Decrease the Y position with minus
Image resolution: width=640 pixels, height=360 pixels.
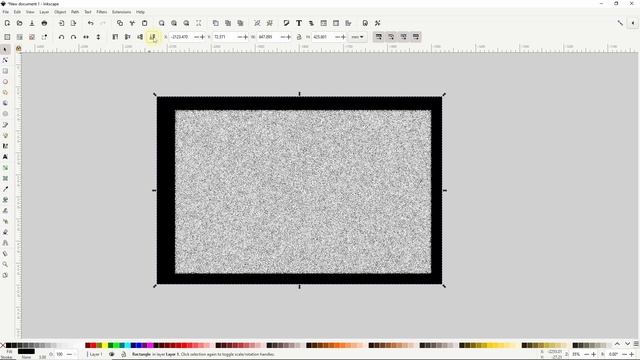click(x=240, y=37)
